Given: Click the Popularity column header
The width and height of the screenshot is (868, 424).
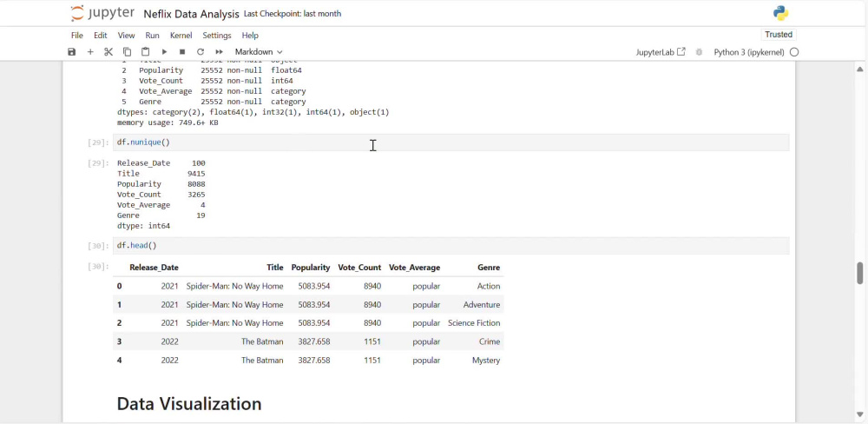Looking at the screenshot, I should [x=311, y=267].
